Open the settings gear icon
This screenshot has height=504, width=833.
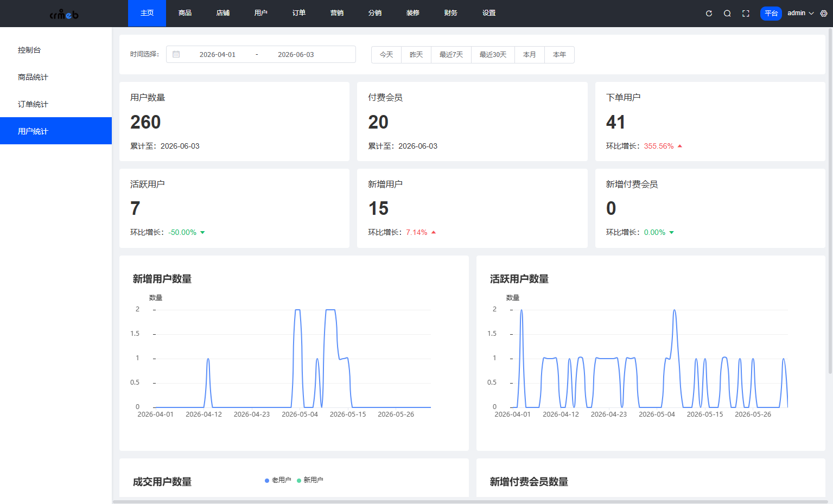click(824, 14)
